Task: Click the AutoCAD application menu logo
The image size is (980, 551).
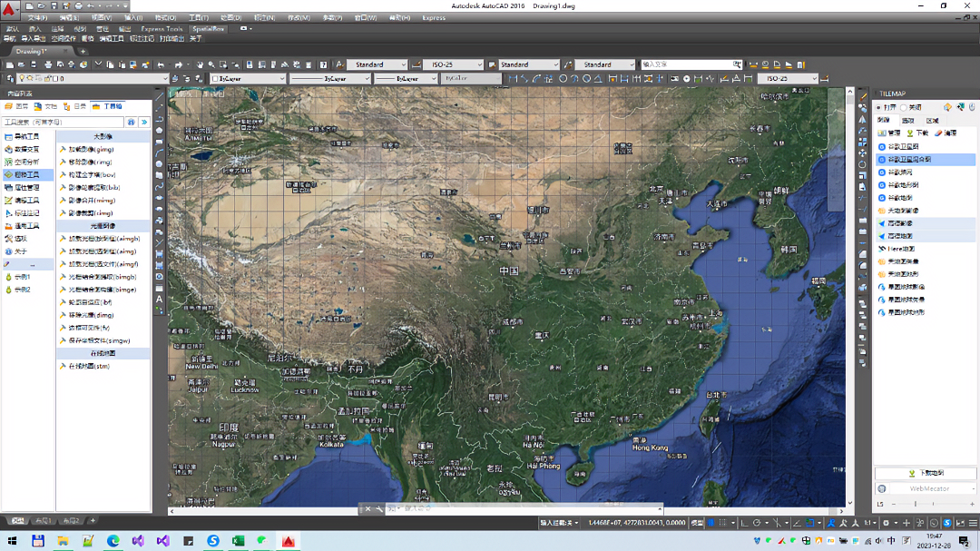Action: coord(10,10)
